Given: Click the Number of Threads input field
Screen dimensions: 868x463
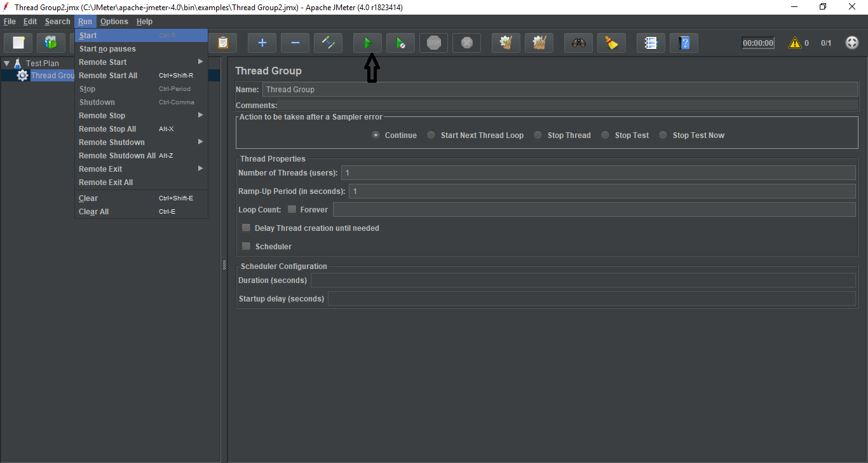Looking at the screenshot, I should pos(597,173).
